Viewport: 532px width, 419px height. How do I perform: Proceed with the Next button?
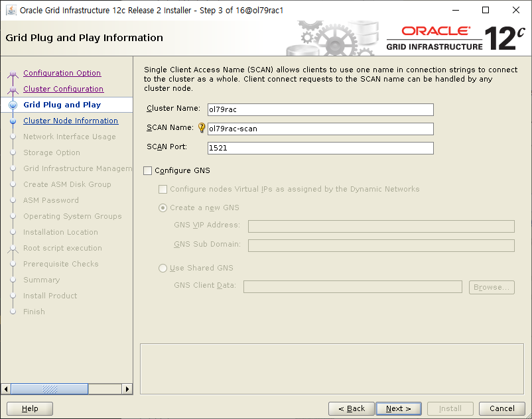coord(399,408)
